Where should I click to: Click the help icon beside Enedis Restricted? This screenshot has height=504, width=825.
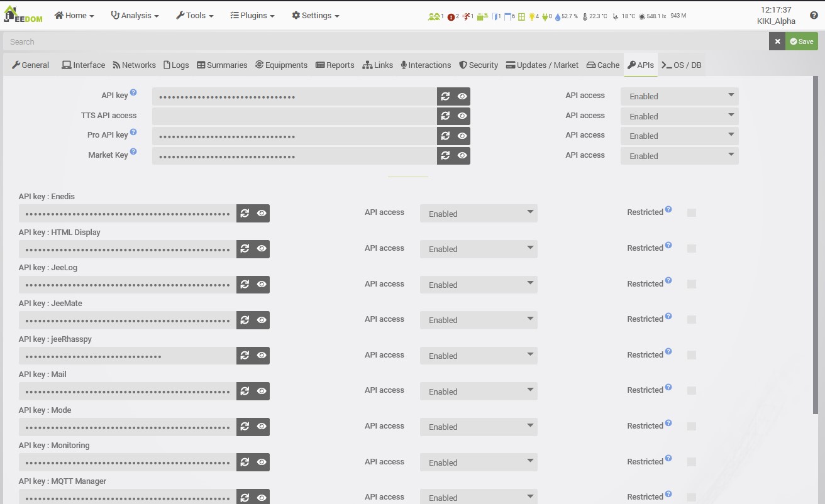668,209
